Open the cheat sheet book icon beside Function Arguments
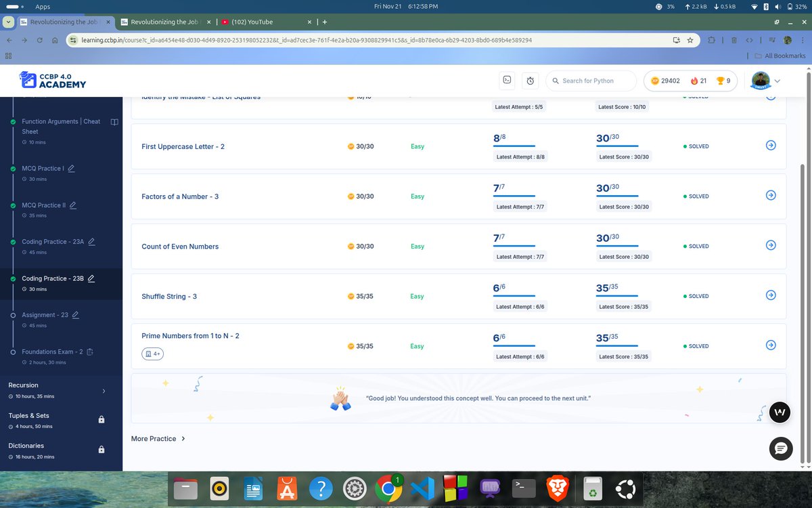This screenshot has width=812, height=508. (114, 122)
